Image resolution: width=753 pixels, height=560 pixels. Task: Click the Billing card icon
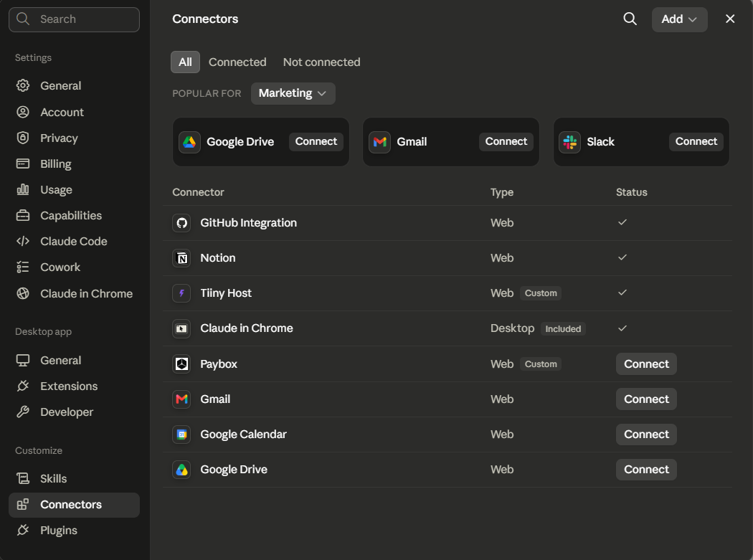click(x=22, y=163)
